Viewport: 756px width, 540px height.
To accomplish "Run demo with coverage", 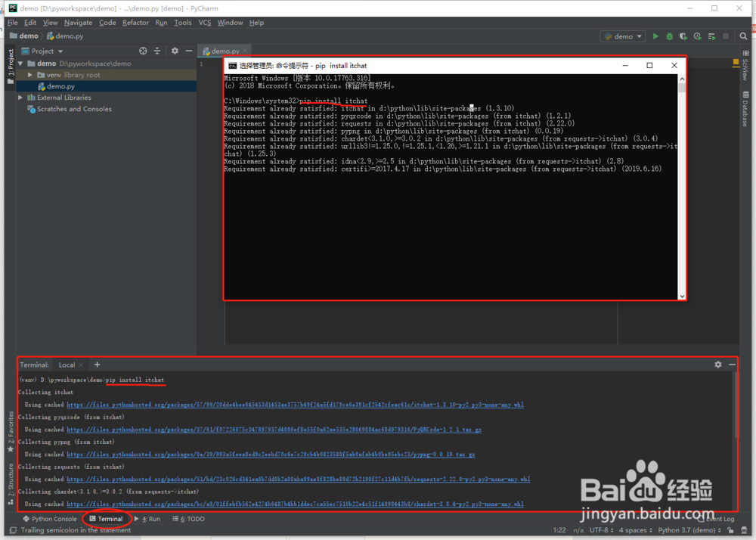I will tap(683, 36).
